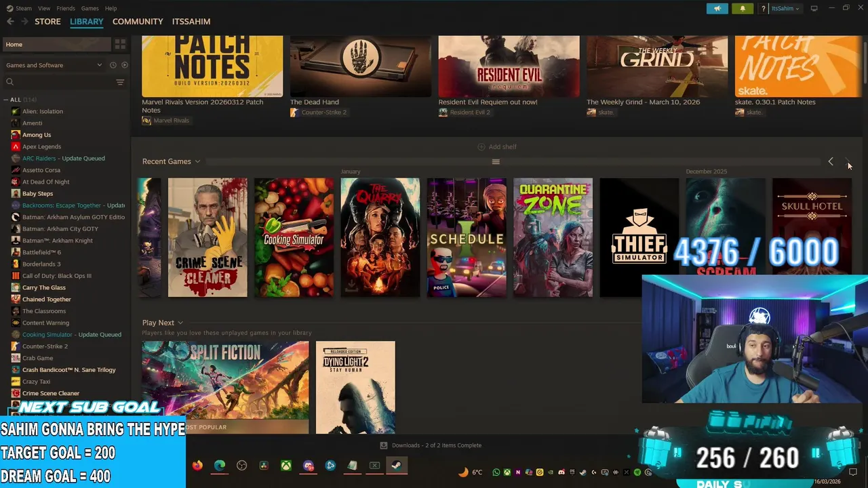Open Windows notification center icon
Screen dimensions: 868x488
[x=853, y=472]
